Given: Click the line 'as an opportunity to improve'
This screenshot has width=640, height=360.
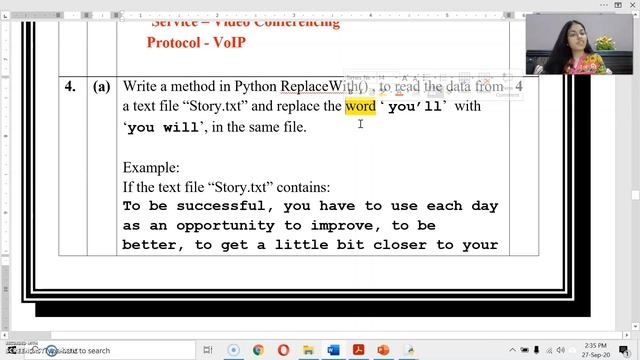Looking at the screenshot, I should coord(279,226).
